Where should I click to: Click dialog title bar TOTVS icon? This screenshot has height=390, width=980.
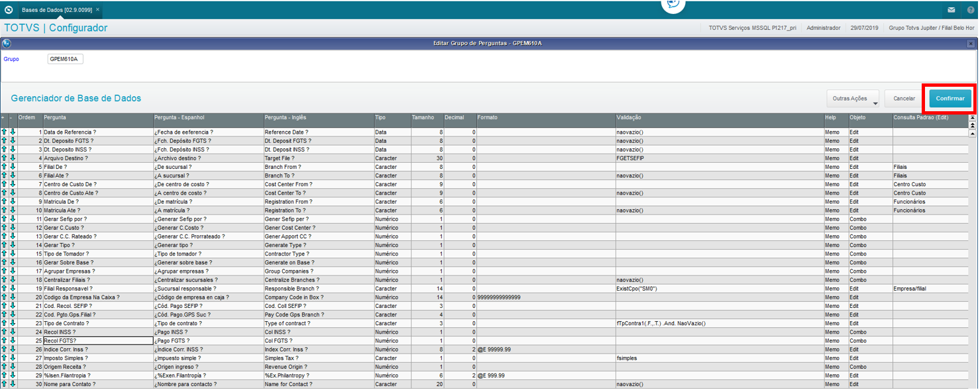tap(7, 44)
